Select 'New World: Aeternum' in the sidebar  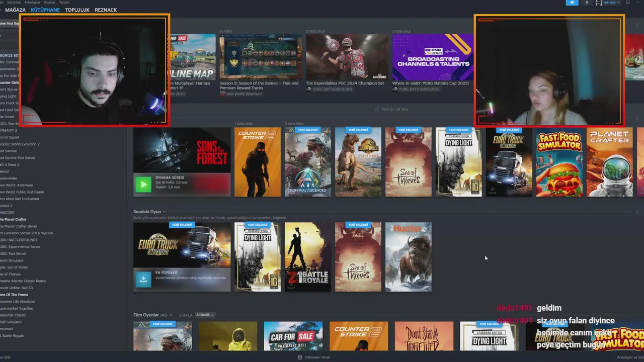coord(17,185)
